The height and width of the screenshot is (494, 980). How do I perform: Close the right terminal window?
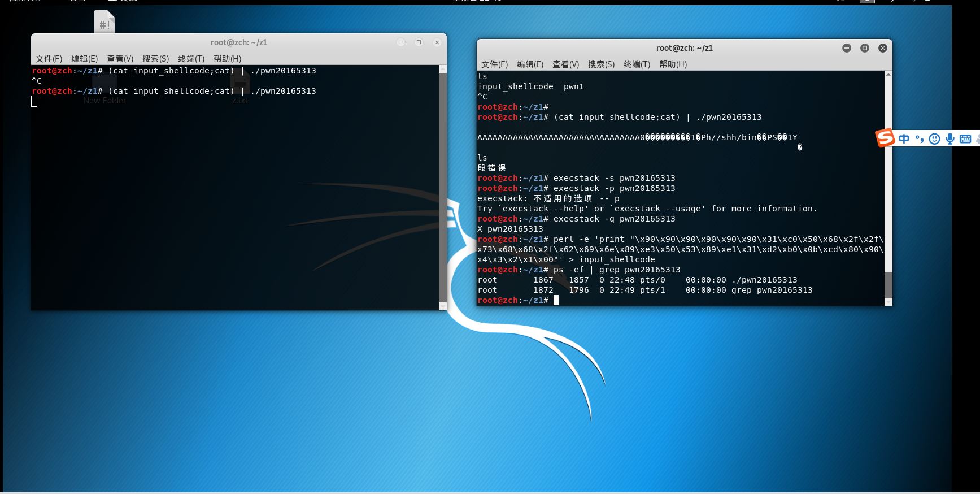tap(882, 48)
